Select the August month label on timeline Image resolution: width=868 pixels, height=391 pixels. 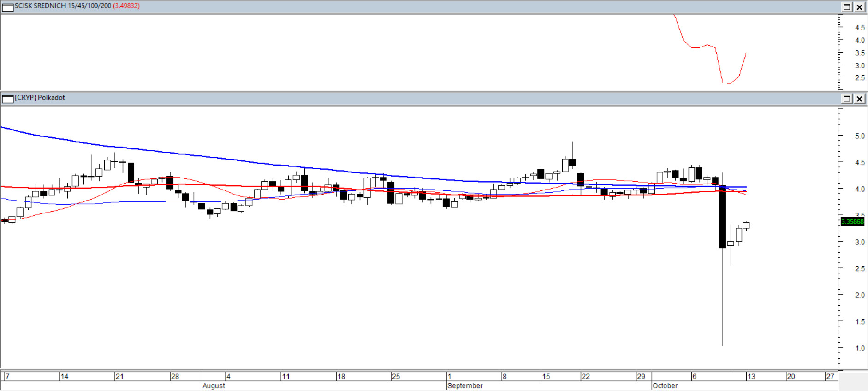tap(214, 386)
